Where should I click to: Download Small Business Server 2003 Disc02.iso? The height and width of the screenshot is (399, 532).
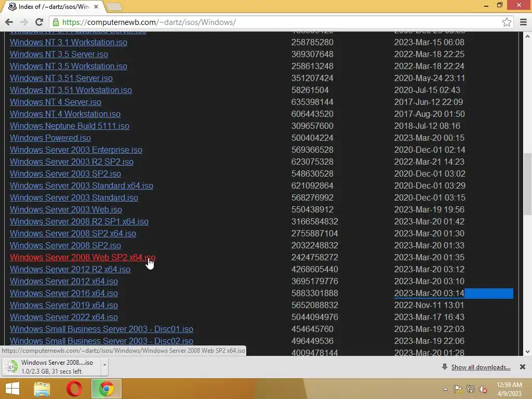(101, 341)
